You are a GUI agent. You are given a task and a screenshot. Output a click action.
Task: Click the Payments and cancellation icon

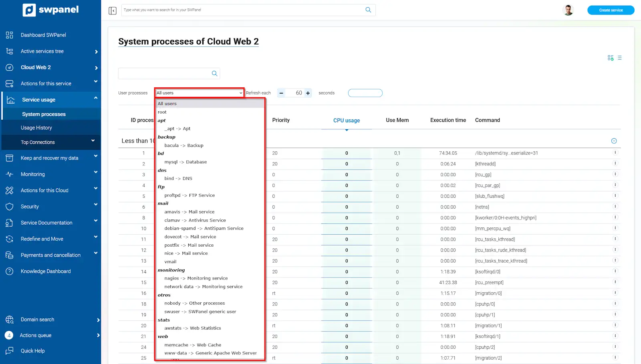tap(10, 255)
